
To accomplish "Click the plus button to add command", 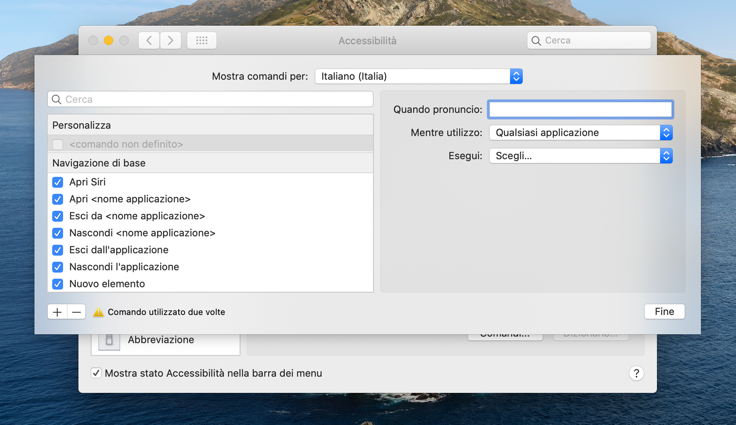I will pyautogui.click(x=57, y=312).
